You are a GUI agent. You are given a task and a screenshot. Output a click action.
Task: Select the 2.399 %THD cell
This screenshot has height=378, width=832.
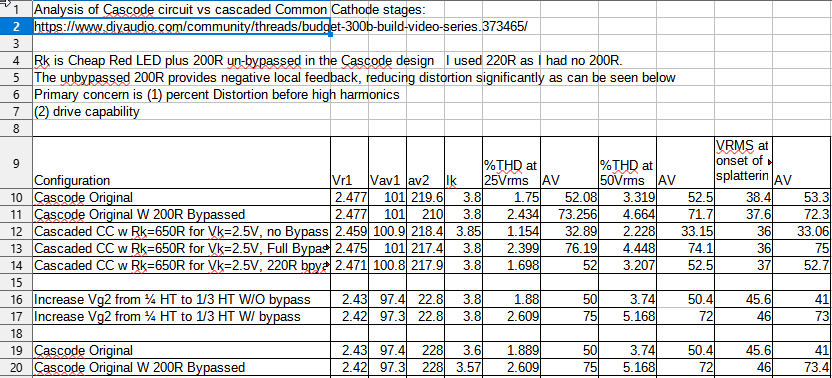(x=512, y=248)
